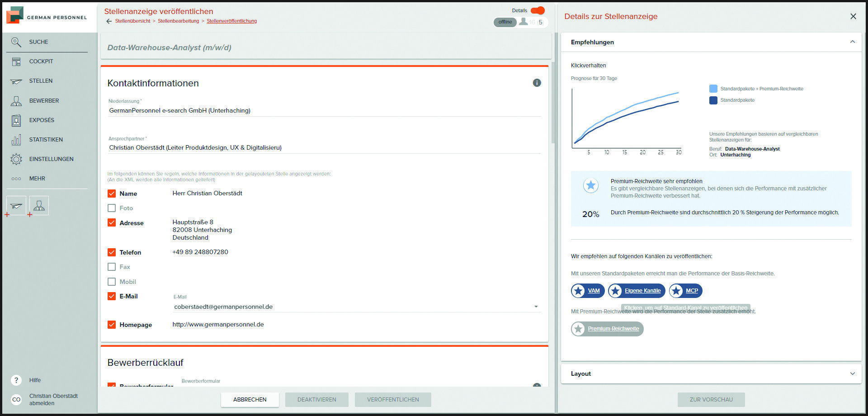Select the Eigene Kanäle channel link
This screenshot has height=416, width=868.
point(642,291)
